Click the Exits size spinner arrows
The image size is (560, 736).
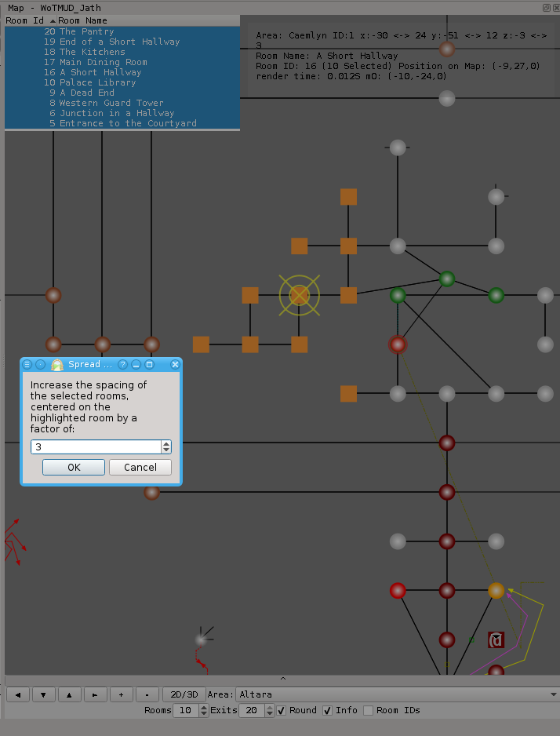270,711
